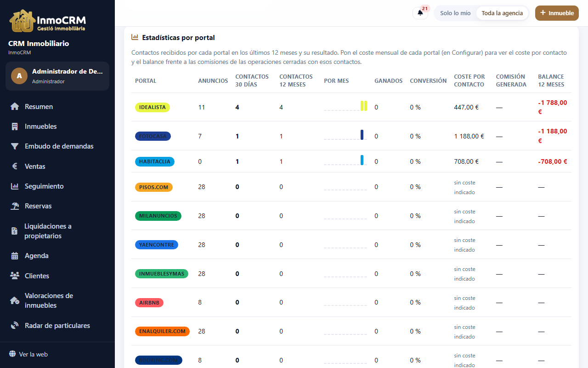Click the 708,00 € cost for Habitaclia
The image size is (588, 368).
[x=466, y=161]
